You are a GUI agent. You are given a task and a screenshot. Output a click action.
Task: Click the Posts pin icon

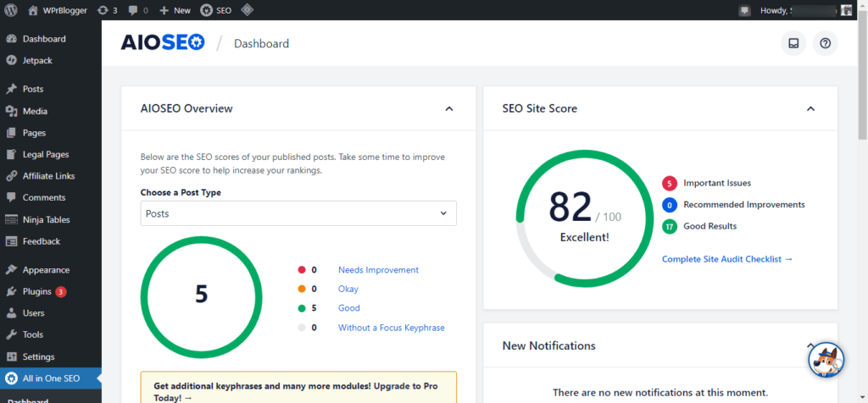point(11,89)
